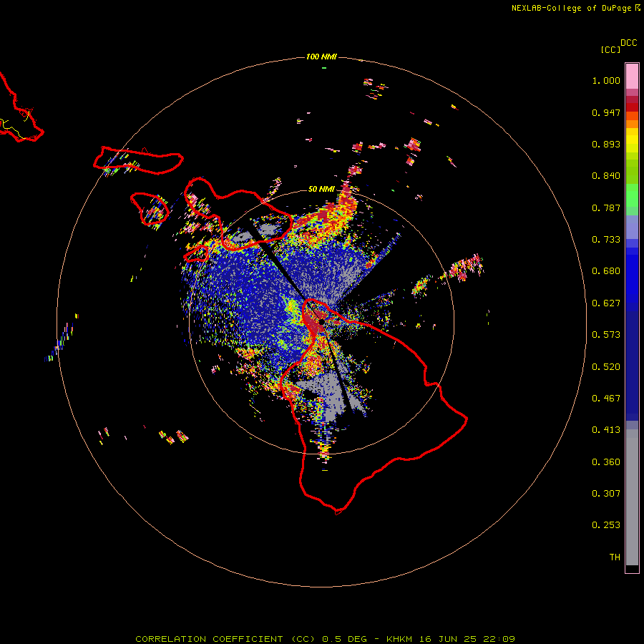The height and width of the screenshot is (644, 644).
Task: Click the 0.680 legend value
Action: pos(606,271)
